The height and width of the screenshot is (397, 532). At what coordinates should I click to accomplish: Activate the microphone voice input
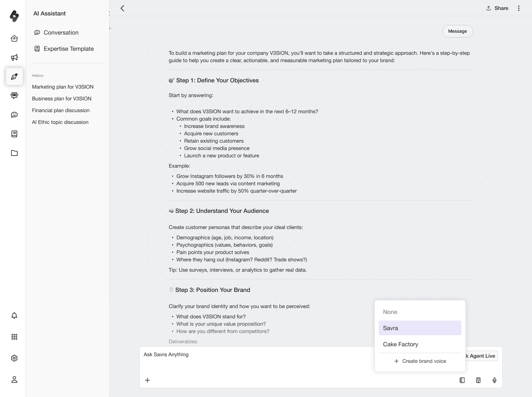click(494, 380)
